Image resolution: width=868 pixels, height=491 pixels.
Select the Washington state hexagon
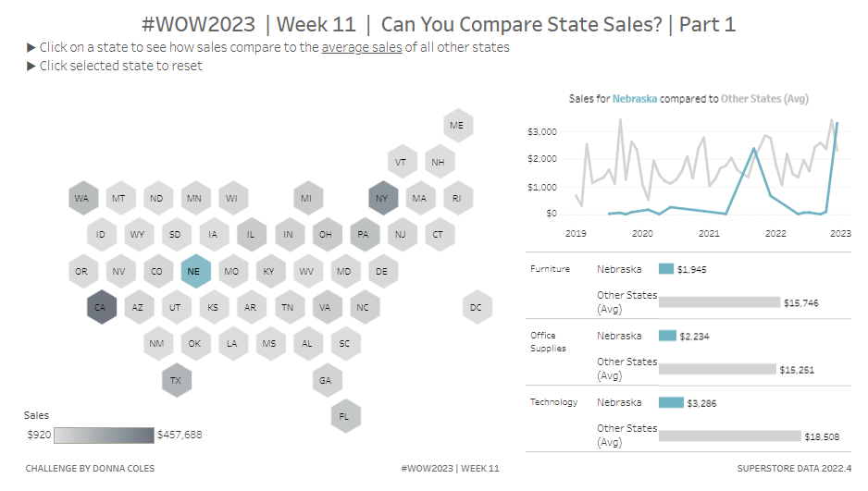(x=82, y=198)
